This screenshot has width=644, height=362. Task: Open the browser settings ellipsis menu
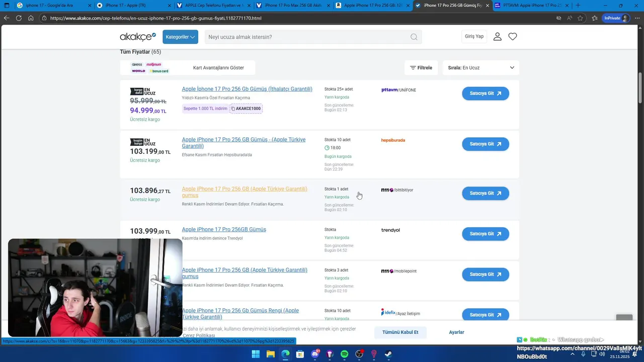pyautogui.click(x=637, y=18)
